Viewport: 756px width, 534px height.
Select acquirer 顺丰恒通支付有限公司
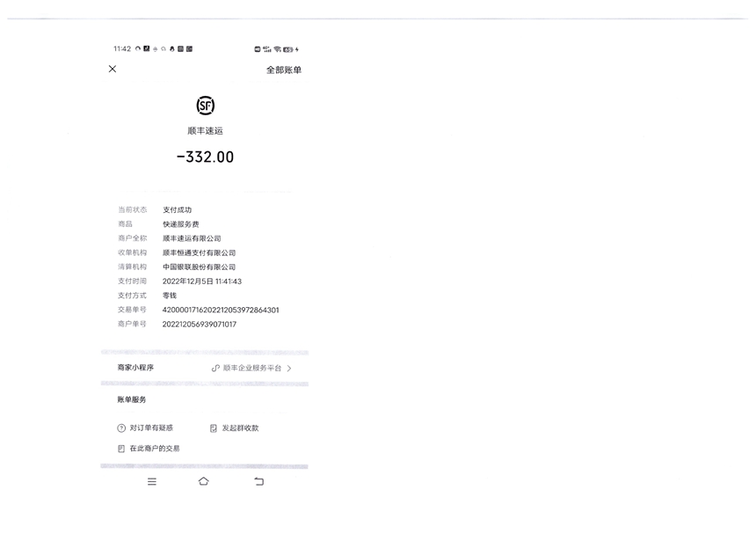[199, 252]
